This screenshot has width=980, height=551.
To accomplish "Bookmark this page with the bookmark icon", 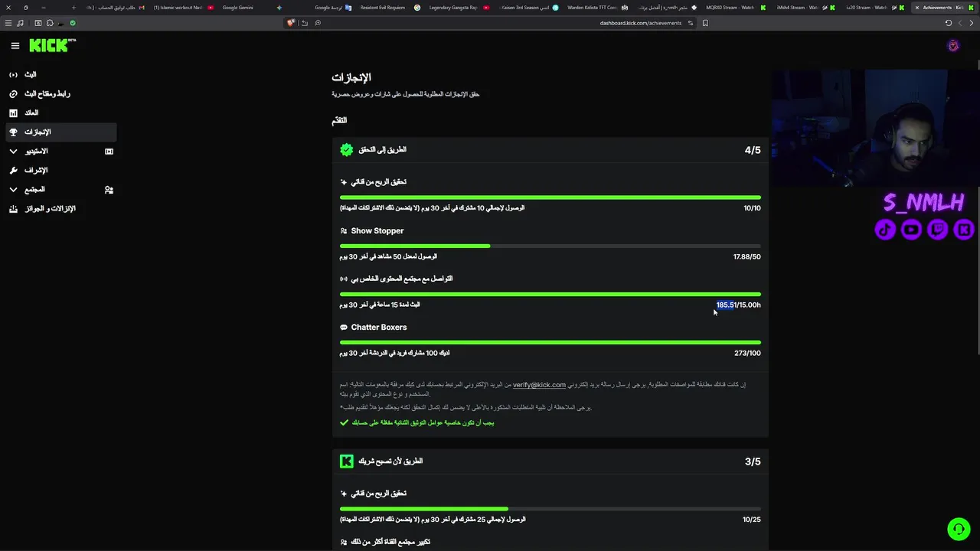I will pos(705,23).
